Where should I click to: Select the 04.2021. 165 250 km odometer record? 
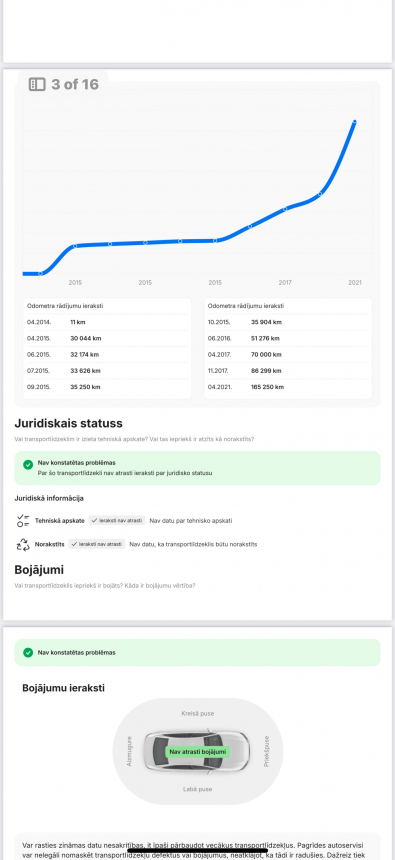pyautogui.click(x=288, y=387)
